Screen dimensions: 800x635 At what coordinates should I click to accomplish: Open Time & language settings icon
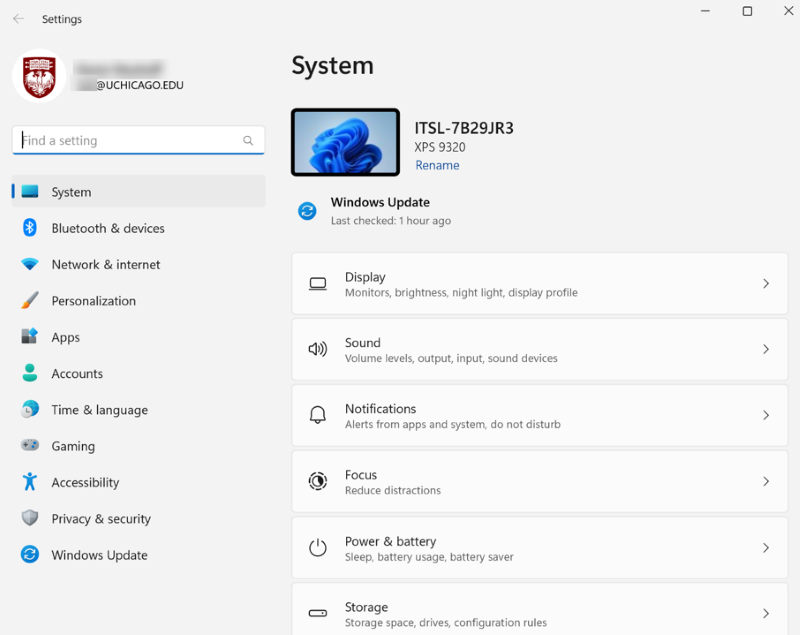coord(31,410)
